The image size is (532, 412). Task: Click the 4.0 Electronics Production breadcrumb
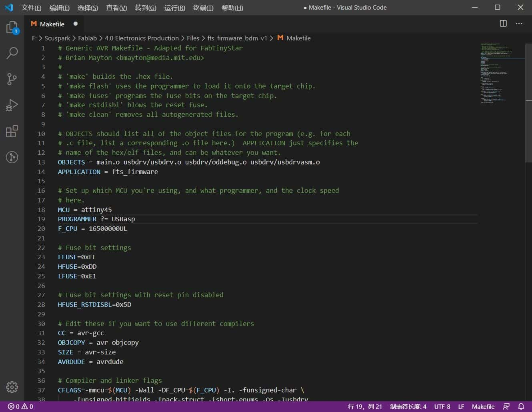point(142,38)
